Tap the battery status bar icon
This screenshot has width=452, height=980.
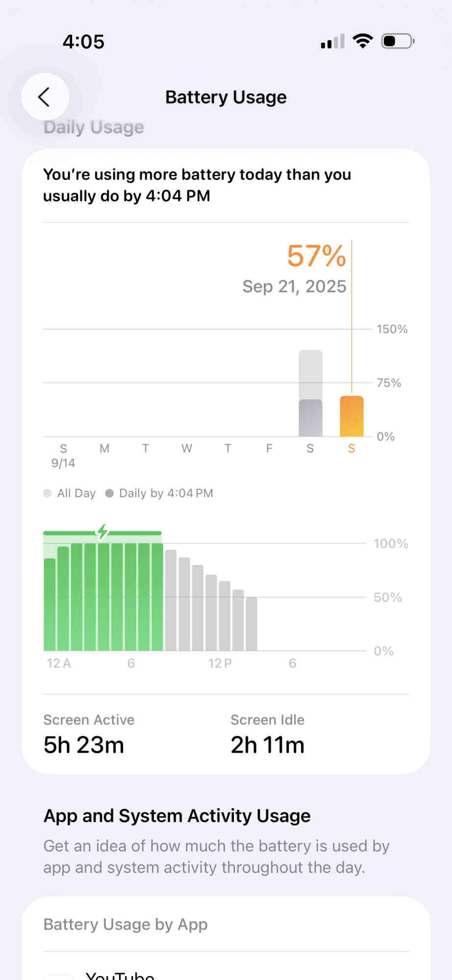click(x=398, y=41)
